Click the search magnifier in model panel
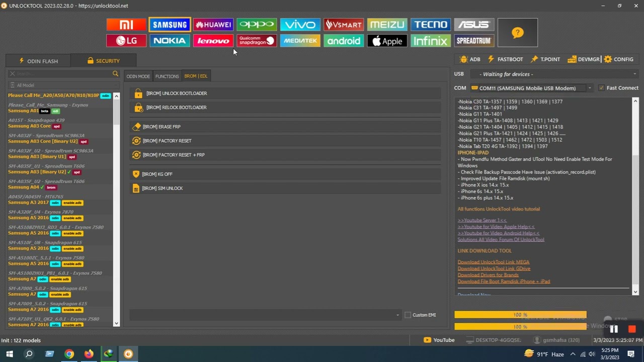Screen dimensions: 644x362 coord(115,74)
